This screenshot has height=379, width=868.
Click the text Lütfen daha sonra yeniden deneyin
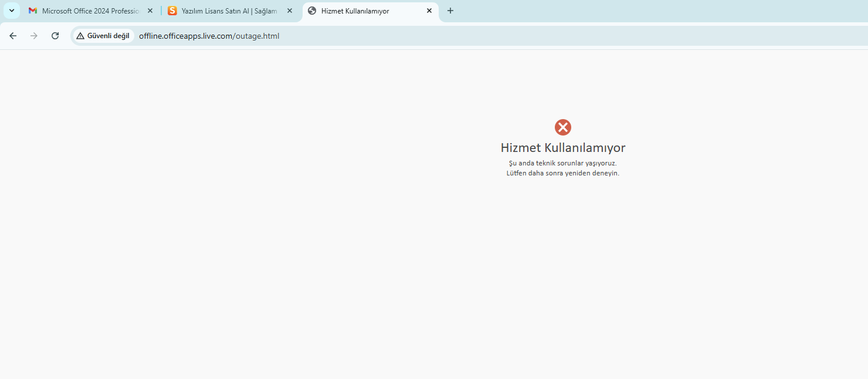[563, 173]
